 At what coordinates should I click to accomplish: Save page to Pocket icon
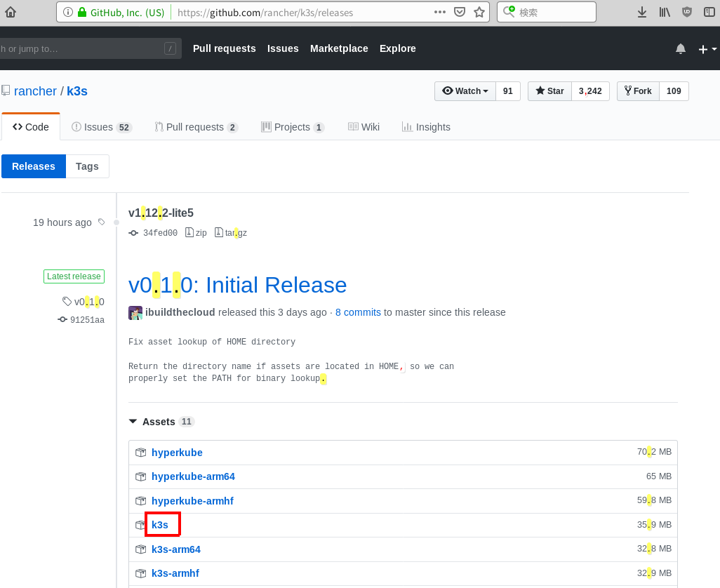pos(460,12)
